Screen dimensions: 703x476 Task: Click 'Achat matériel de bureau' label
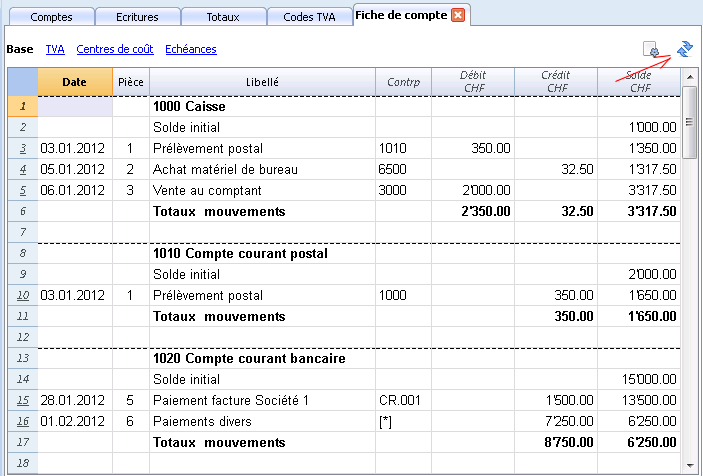click(x=226, y=169)
